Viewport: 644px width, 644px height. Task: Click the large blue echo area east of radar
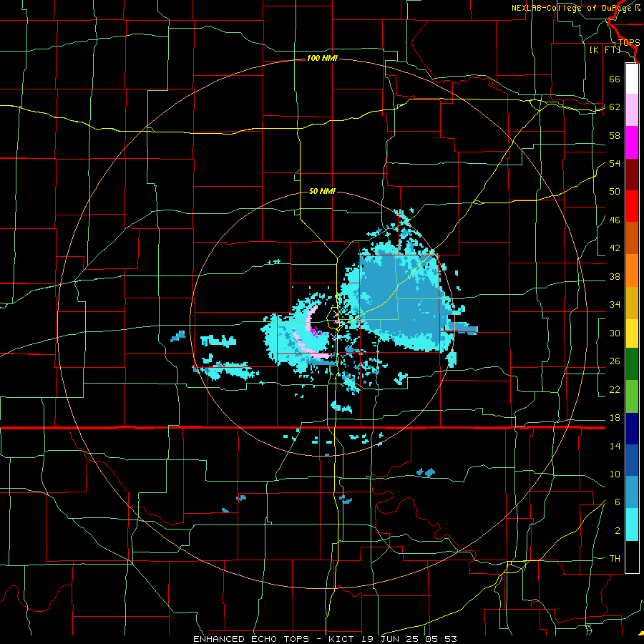tap(401, 300)
